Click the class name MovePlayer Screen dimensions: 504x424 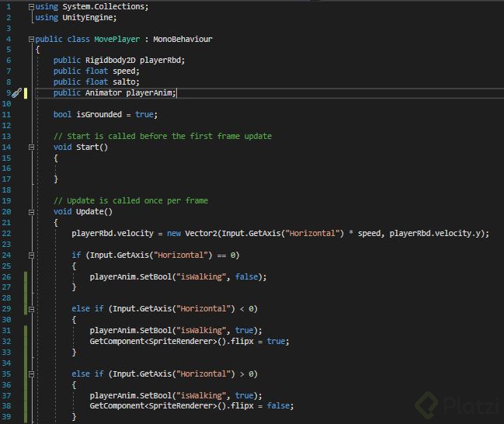(x=117, y=40)
